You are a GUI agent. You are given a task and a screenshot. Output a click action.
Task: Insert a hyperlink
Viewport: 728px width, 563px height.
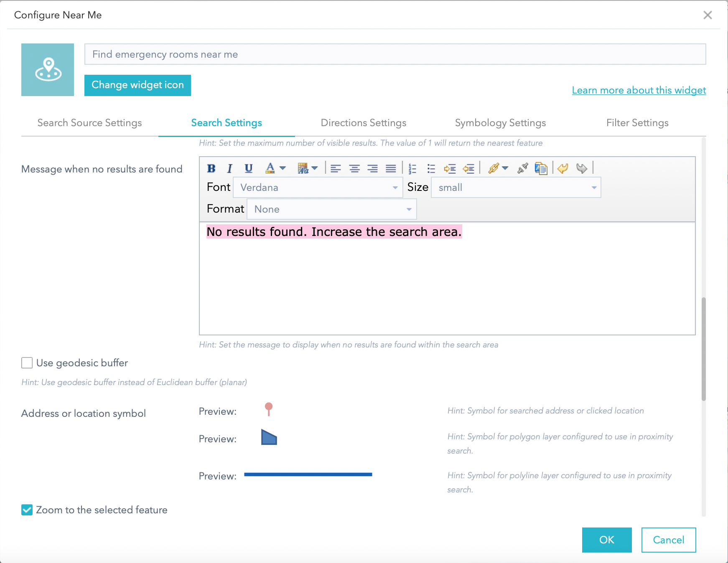click(x=494, y=168)
